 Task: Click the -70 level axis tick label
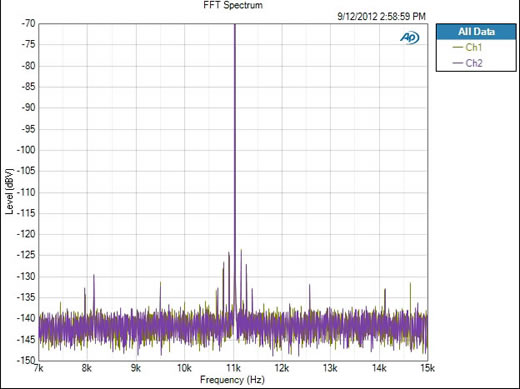(x=28, y=23)
